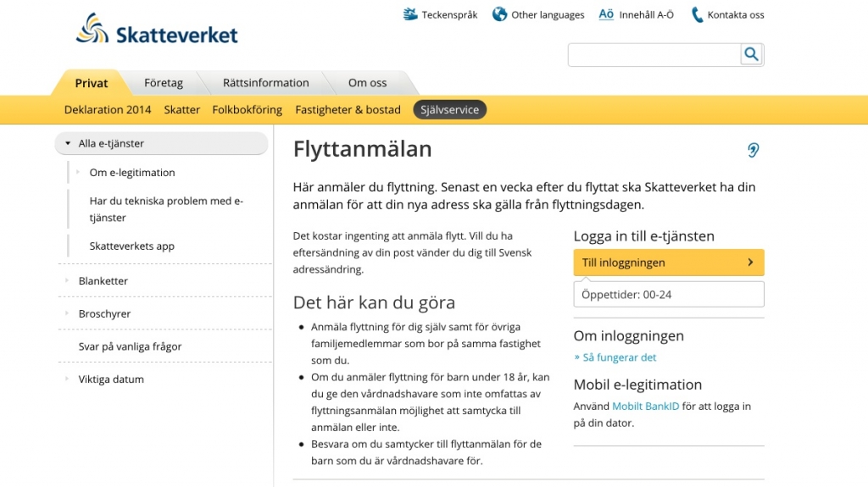Go to Svar på vanliga frågor

point(130,346)
